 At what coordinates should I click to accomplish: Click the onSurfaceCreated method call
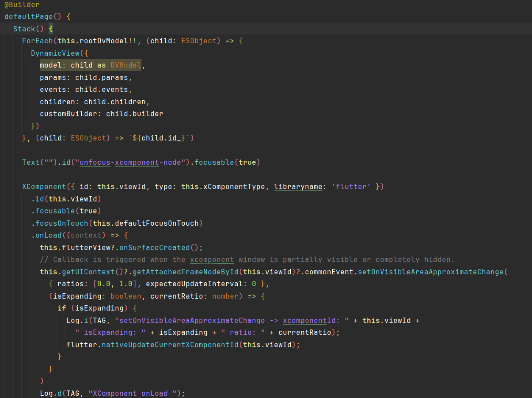(x=160, y=247)
